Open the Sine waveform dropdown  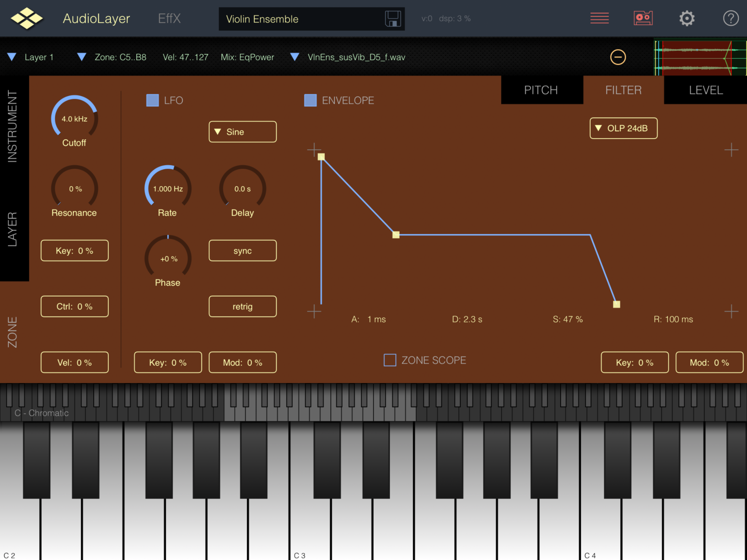point(243,132)
